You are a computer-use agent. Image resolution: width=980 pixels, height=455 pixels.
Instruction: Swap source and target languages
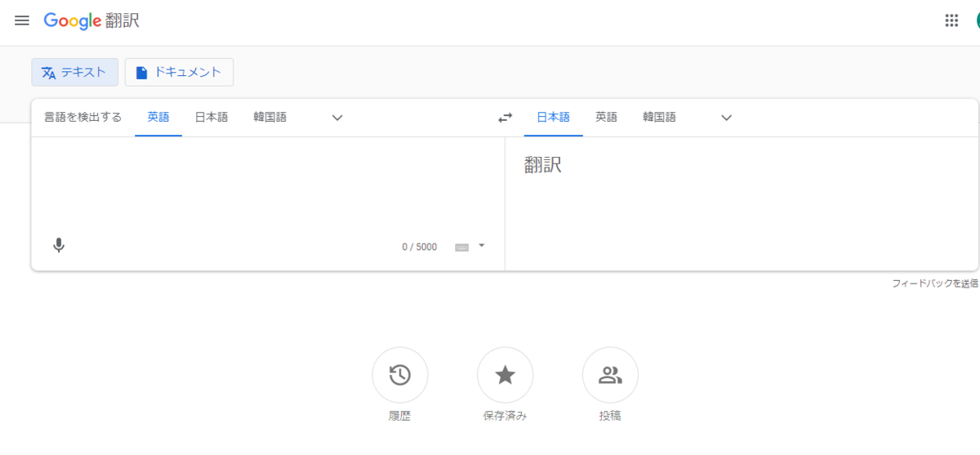pos(506,118)
